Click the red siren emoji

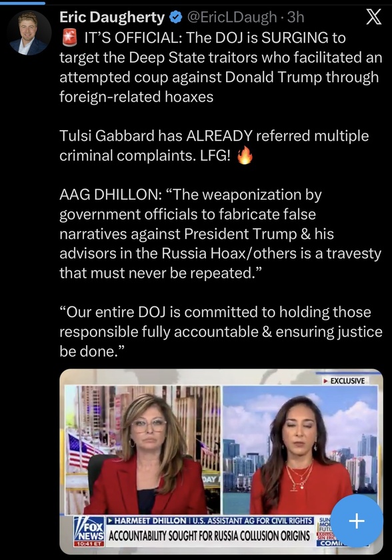pos(69,38)
